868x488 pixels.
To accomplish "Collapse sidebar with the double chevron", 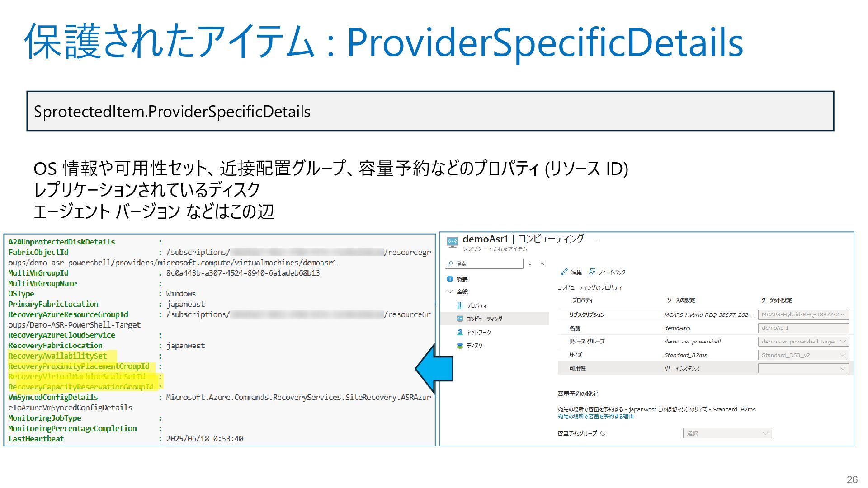I will click(543, 263).
